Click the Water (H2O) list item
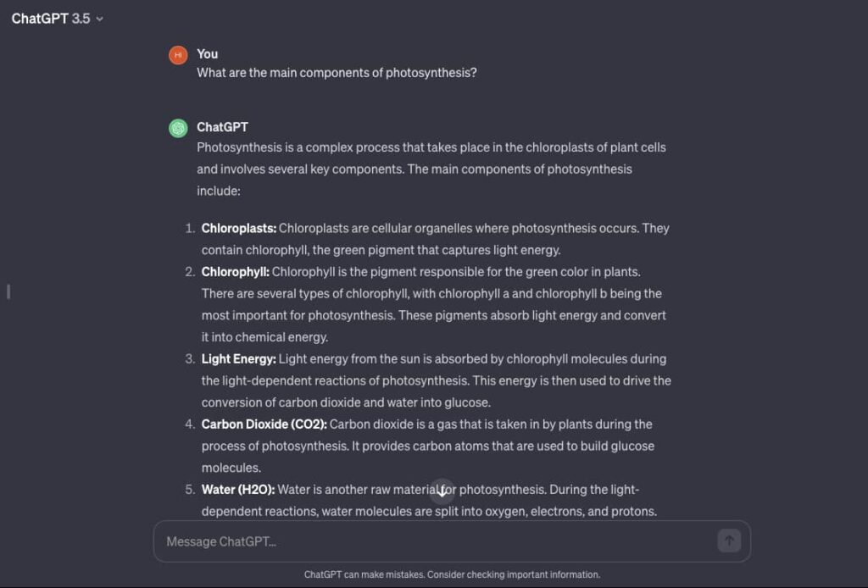The width and height of the screenshot is (868, 588). 236,489
